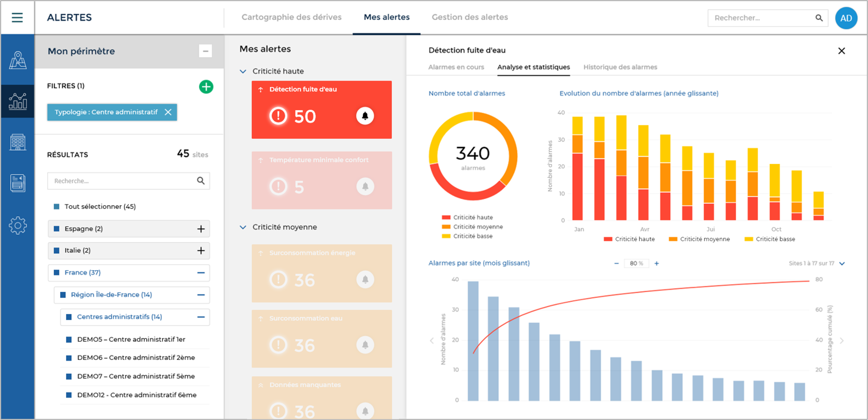Toggle the Espagne (2) checkbox
This screenshot has width=868, height=420.
coord(57,229)
